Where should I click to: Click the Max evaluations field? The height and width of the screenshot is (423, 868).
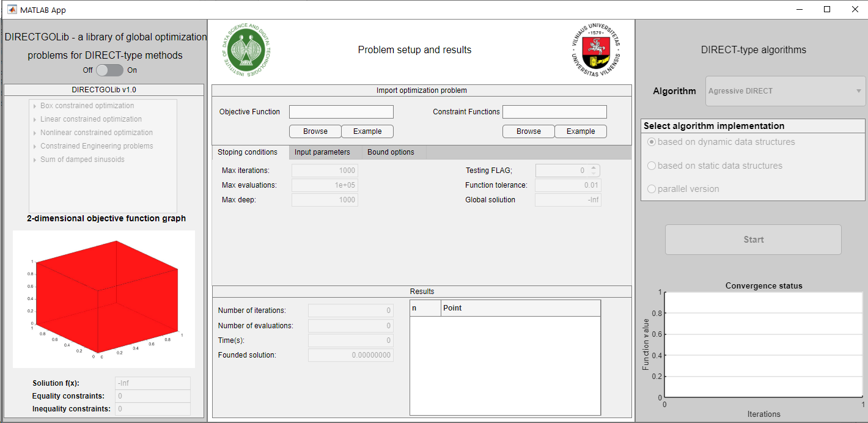325,185
